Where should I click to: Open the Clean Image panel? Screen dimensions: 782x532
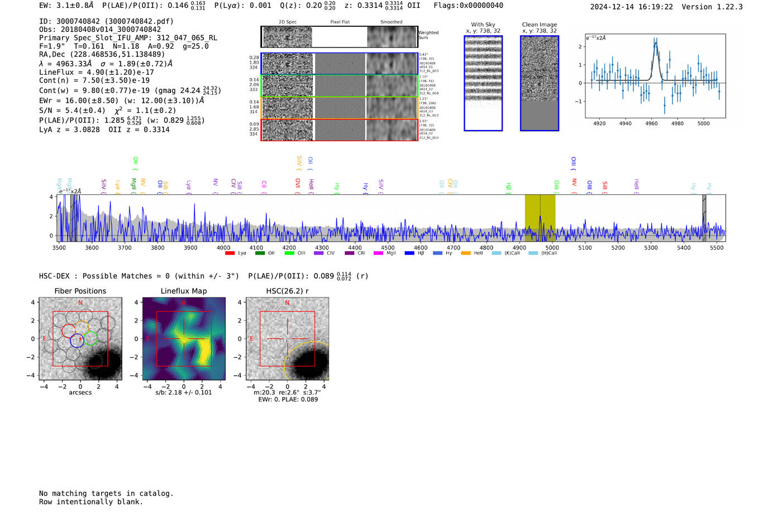point(540,83)
